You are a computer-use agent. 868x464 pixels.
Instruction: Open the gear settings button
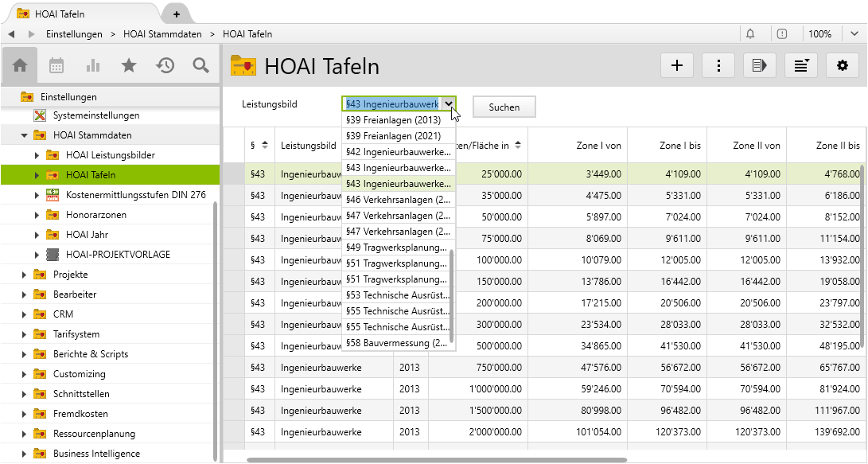[843, 65]
